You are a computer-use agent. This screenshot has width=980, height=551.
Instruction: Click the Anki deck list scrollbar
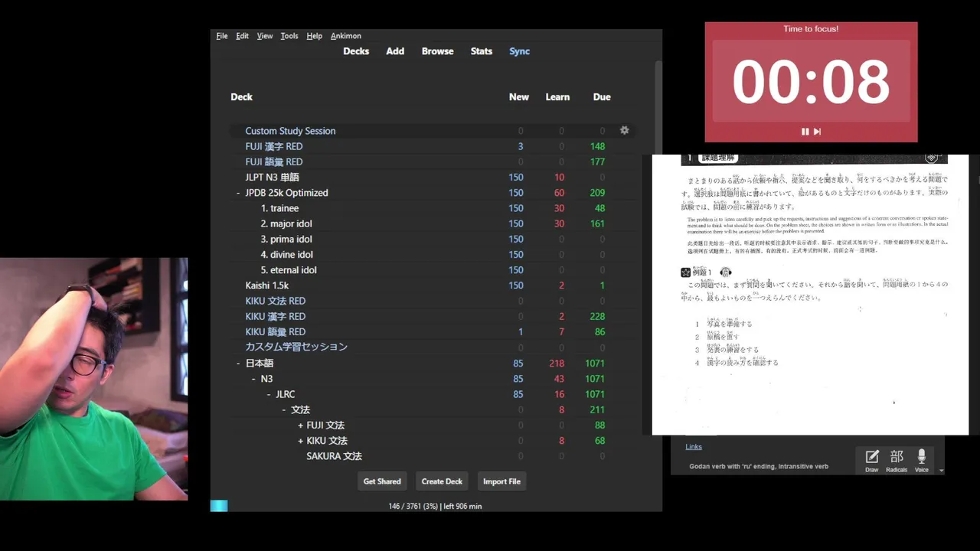click(658, 107)
